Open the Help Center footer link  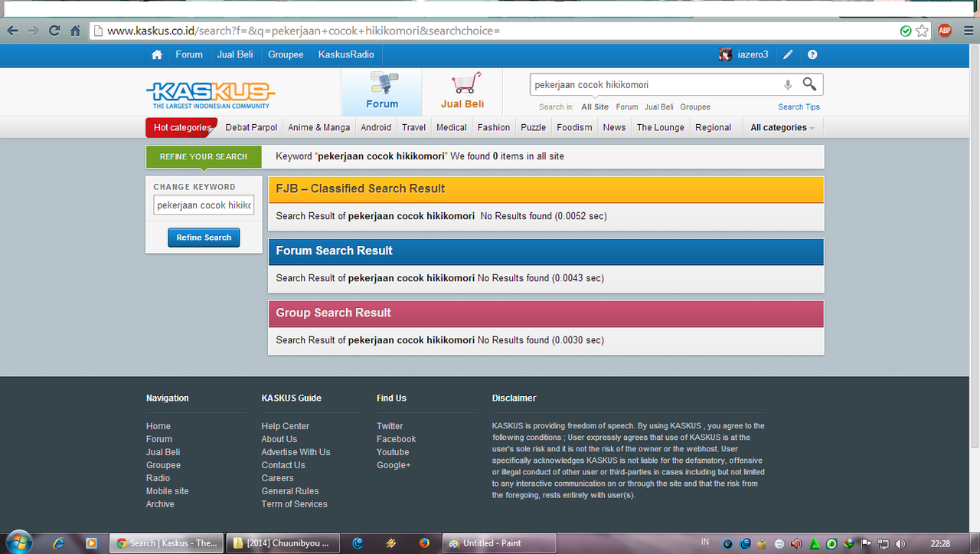click(x=286, y=426)
